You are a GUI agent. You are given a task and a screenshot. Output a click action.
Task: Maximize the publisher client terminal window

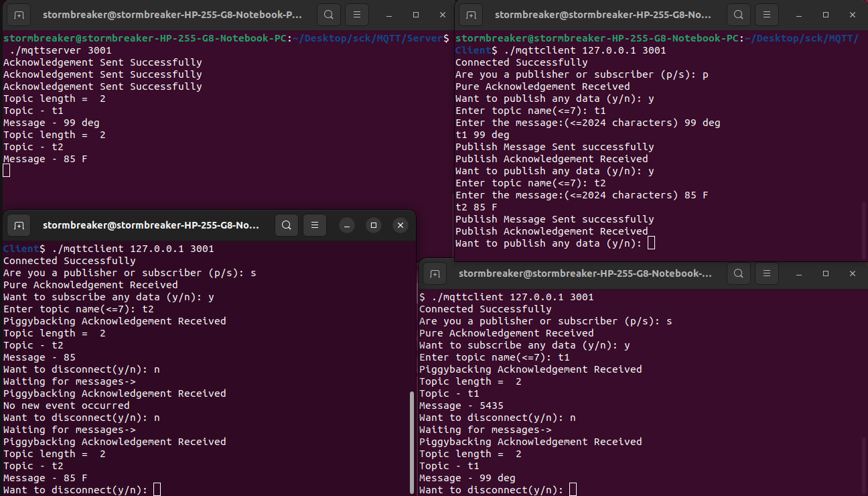click(826, 14)
